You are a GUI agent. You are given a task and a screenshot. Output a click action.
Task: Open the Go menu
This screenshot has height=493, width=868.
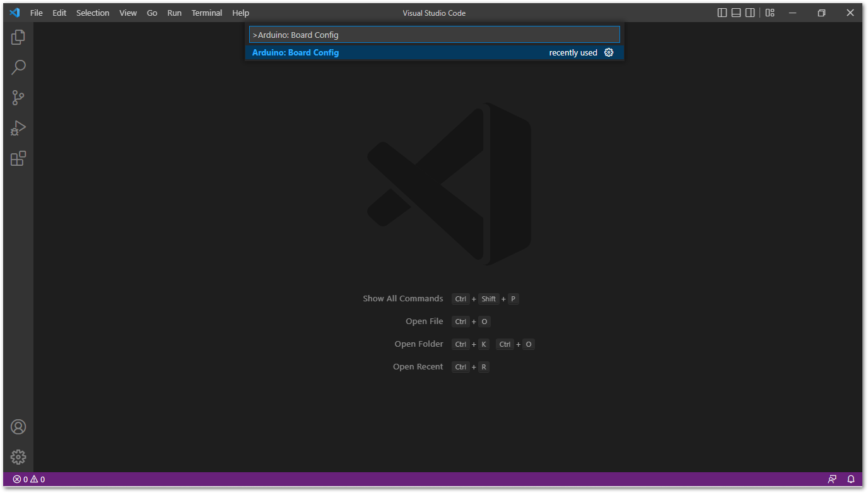pyautogui.click(x=152, y=13)
